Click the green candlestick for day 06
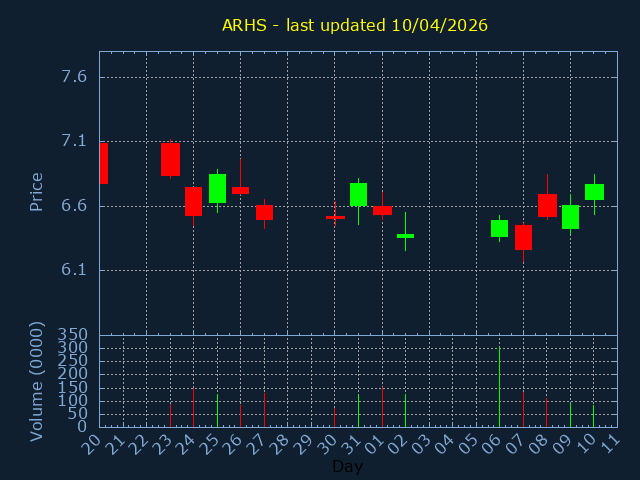The image size is (640, 480). [499, 228]
